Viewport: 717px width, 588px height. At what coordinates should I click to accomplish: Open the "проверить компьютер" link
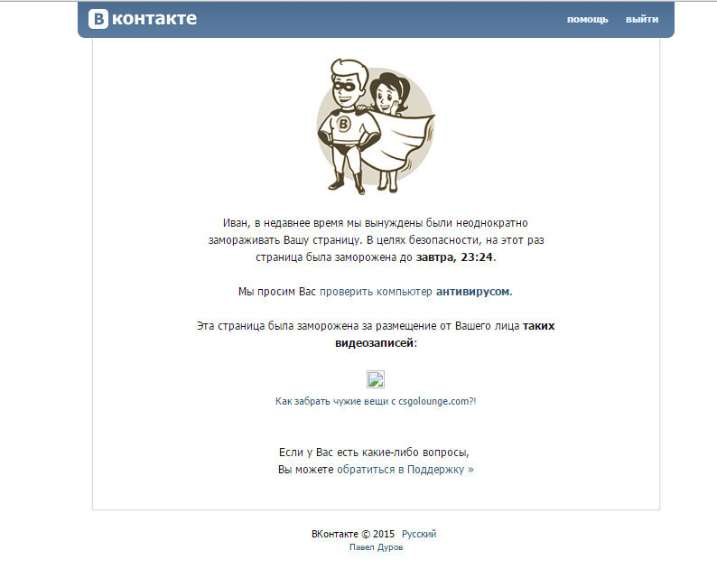[x=376, y=292]
